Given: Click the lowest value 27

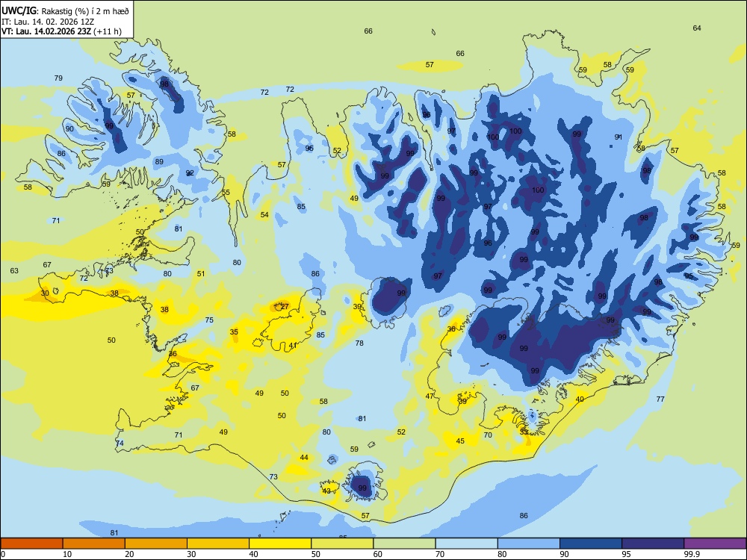Looking at the screenshot, I should click(285, 307).
